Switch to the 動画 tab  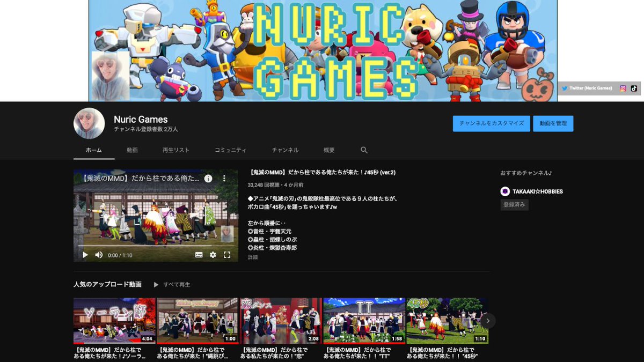click(133, 150)
